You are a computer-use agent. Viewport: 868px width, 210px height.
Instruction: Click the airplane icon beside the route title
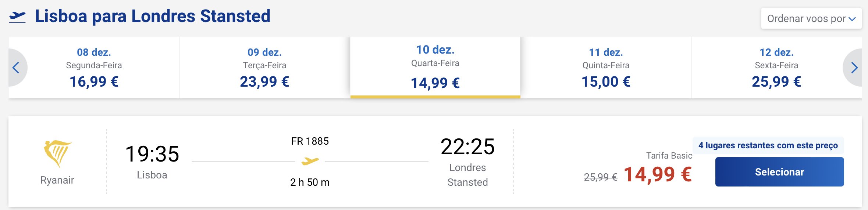(x=17, y=17)
